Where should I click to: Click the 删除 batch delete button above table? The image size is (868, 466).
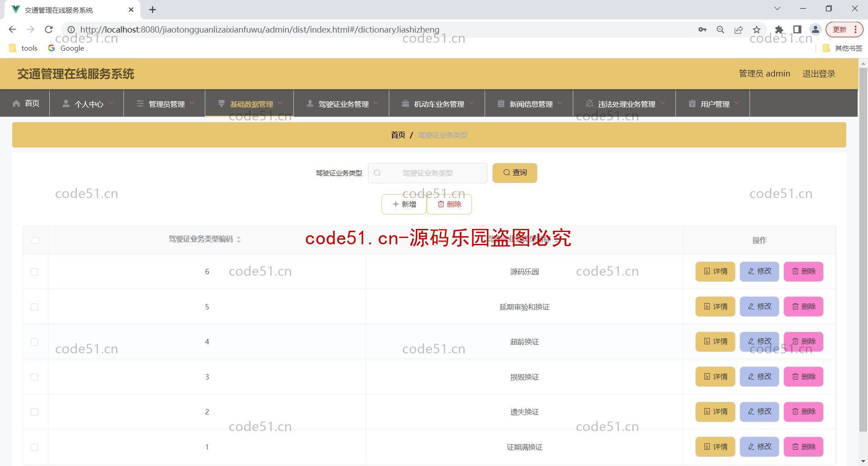click(449, 204)
